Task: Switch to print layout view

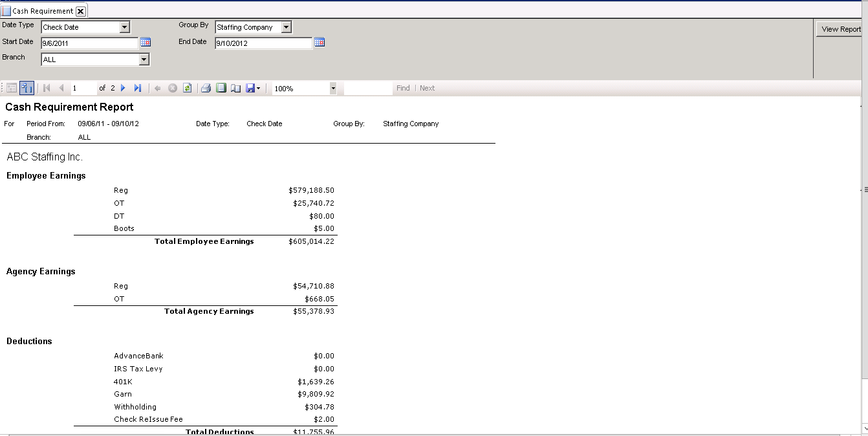Action: [221, 88]
